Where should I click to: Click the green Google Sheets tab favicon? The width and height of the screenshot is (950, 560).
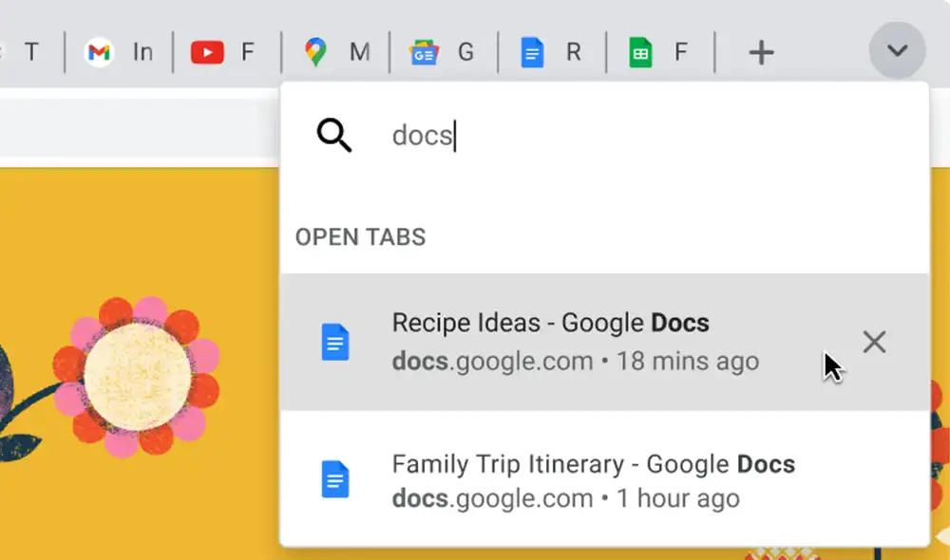641,52
